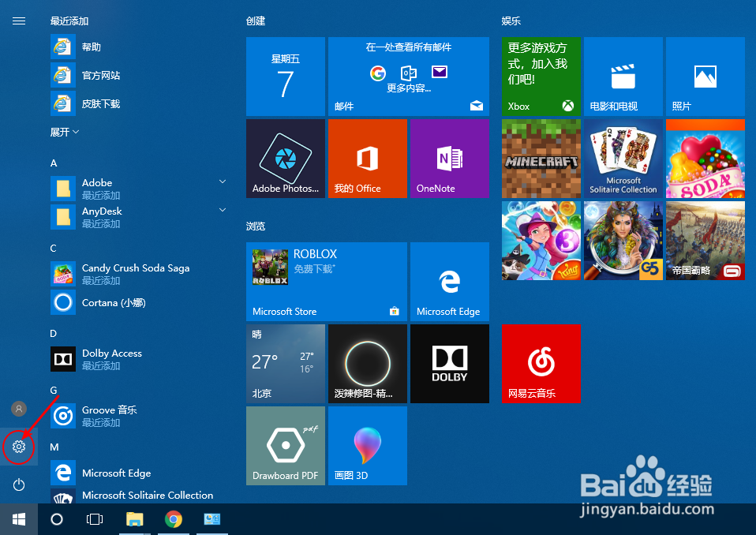This screenshot has height=535, width=756.
Task: Launch the G5 hidden object game tile
Action: [x=623, y=241]
